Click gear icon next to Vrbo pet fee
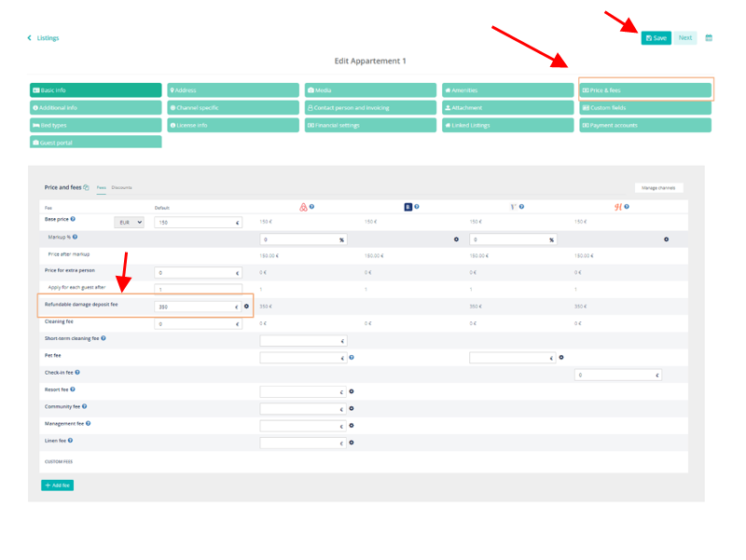Image resolution: width=746 pixels, height=560 pixels. (x=561, y=358)
